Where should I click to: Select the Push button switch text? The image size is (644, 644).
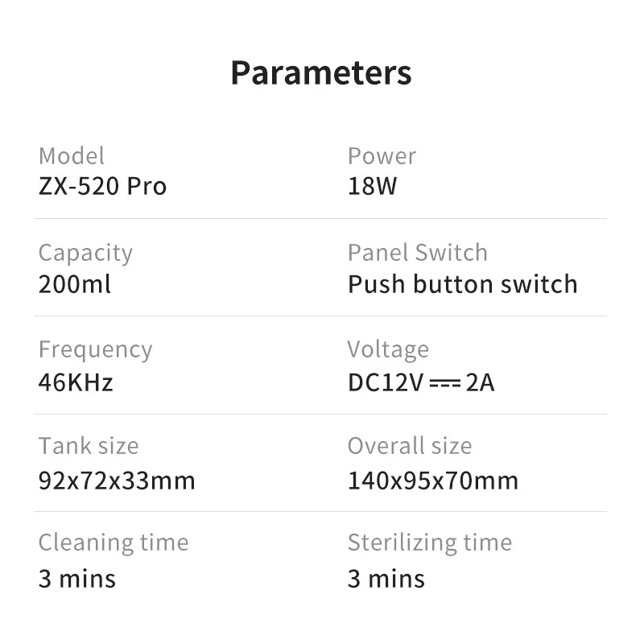(462, 284)
